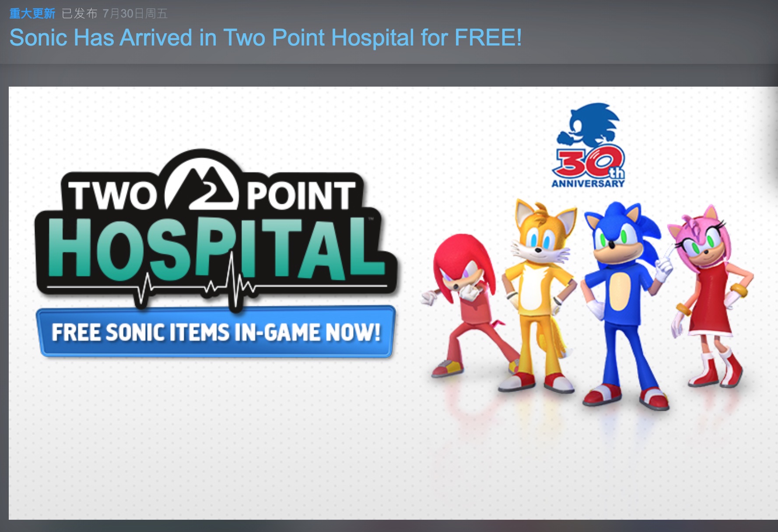Click the word TWO in the logo
Image resolution: width=778 pixels, height=532 pixels.
click(113, 196)
